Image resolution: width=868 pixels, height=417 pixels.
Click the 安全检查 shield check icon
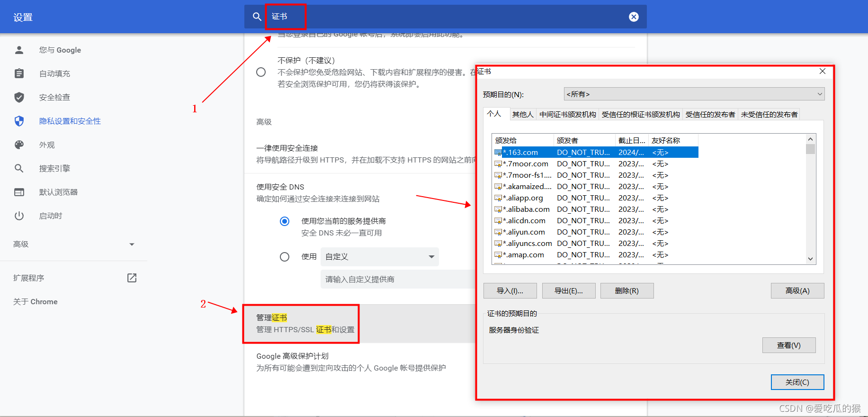(19, 97)
